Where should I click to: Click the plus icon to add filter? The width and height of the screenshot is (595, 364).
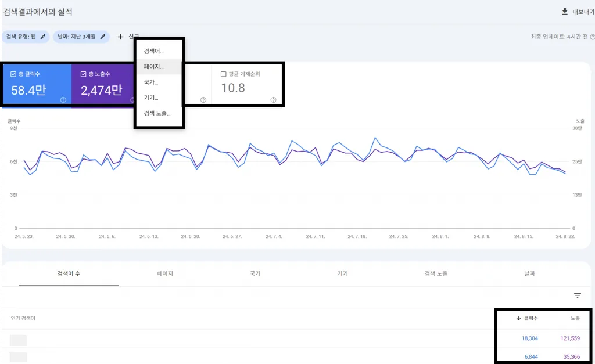point(120,37)
